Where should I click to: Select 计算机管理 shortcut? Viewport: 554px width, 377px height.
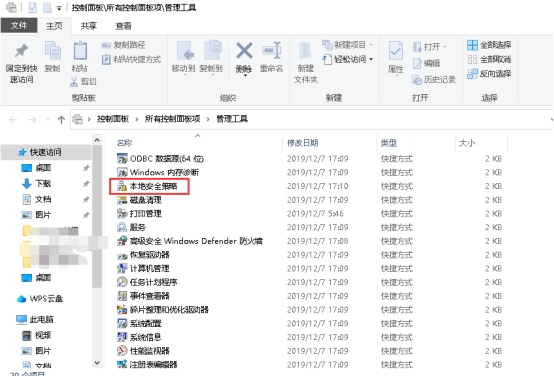143,269
